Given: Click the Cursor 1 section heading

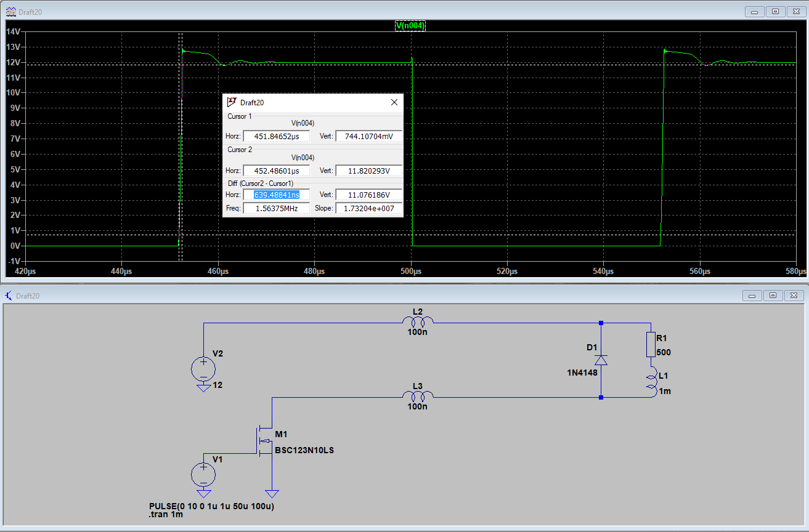Looking at the screenshot, I should [x=240, y=116].
